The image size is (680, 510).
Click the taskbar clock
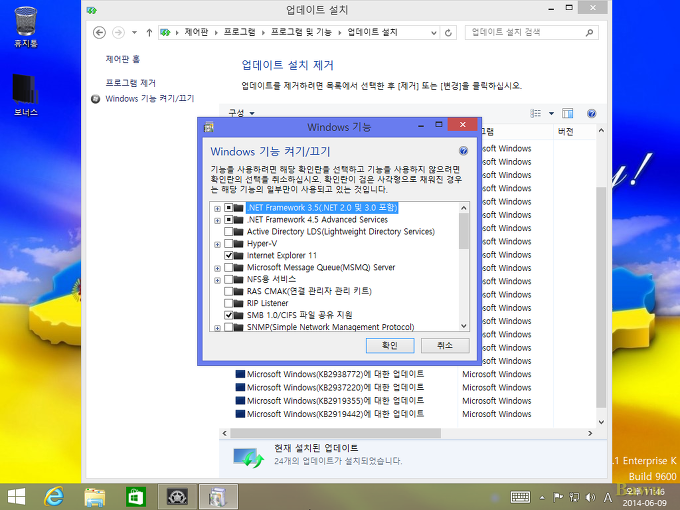click(644, 497)
